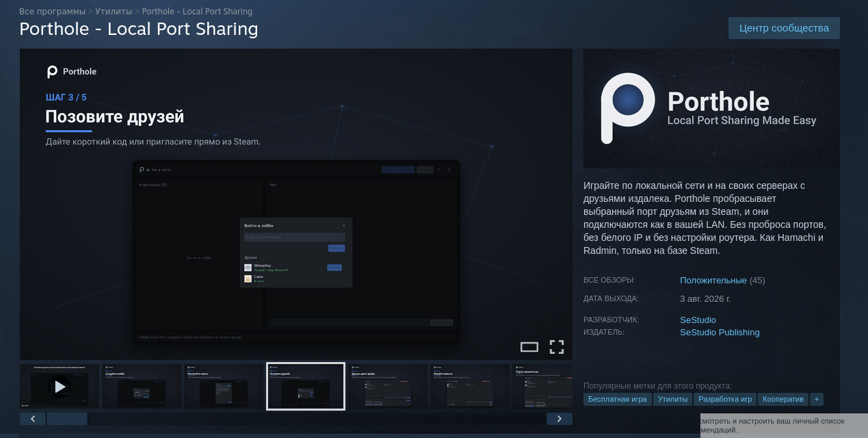
Task: Move thumbnail strip right with arrow
Action: (560, 419)
